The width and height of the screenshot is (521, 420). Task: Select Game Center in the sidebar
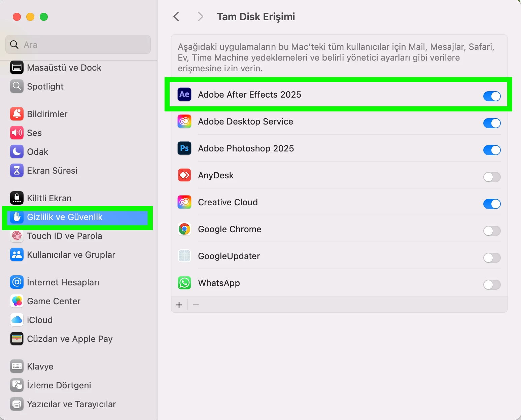click(78, 301)
